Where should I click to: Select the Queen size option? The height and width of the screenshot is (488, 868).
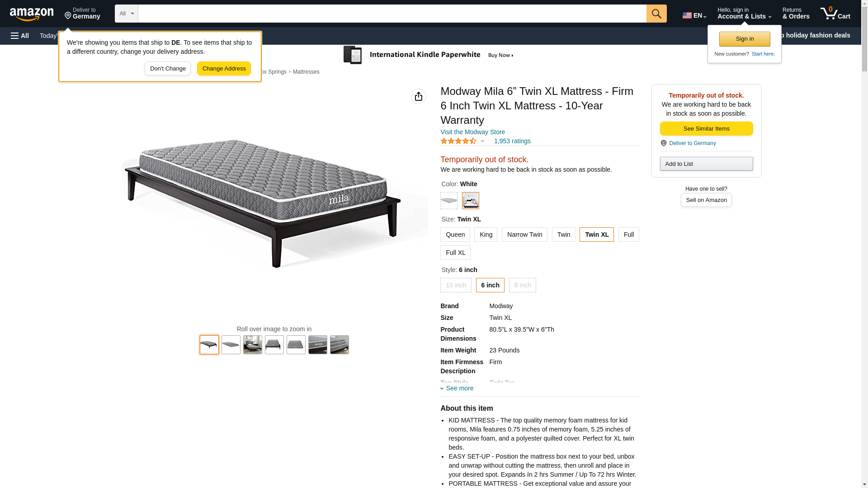coord(455,235)
